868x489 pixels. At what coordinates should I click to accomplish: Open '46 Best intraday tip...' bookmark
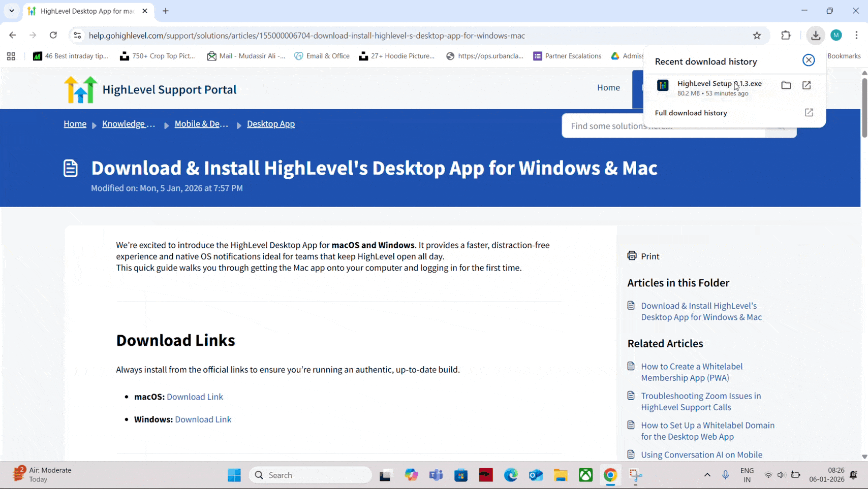point(71,56)
